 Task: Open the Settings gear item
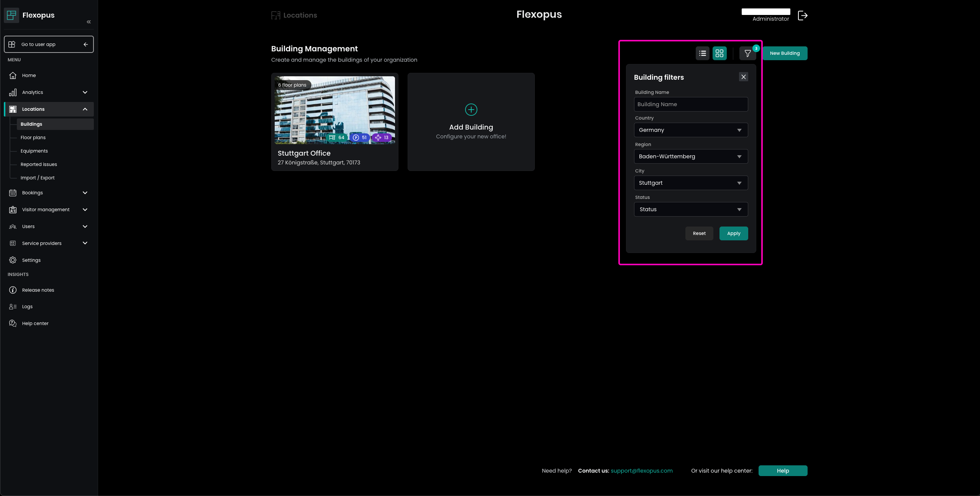pyautogui.click(x=13, y=260)
